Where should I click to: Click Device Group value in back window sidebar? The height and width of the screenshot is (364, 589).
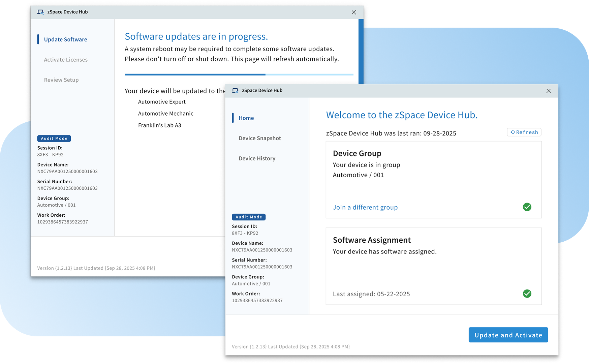(x=56, y=205)
